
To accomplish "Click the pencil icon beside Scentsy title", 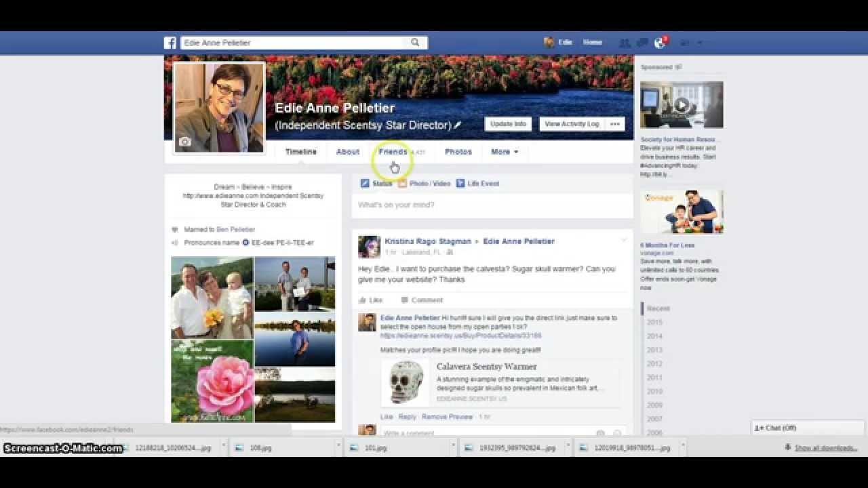I will [x=458, y=125].
